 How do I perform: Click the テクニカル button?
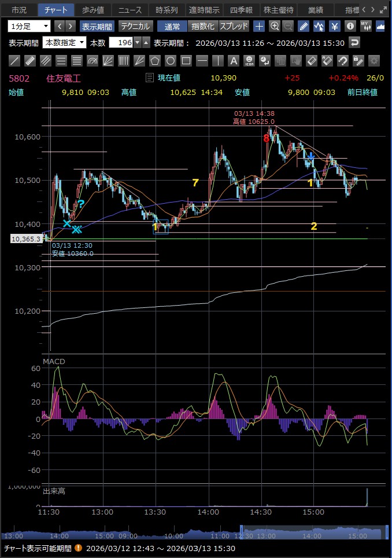tap(135, 26)
